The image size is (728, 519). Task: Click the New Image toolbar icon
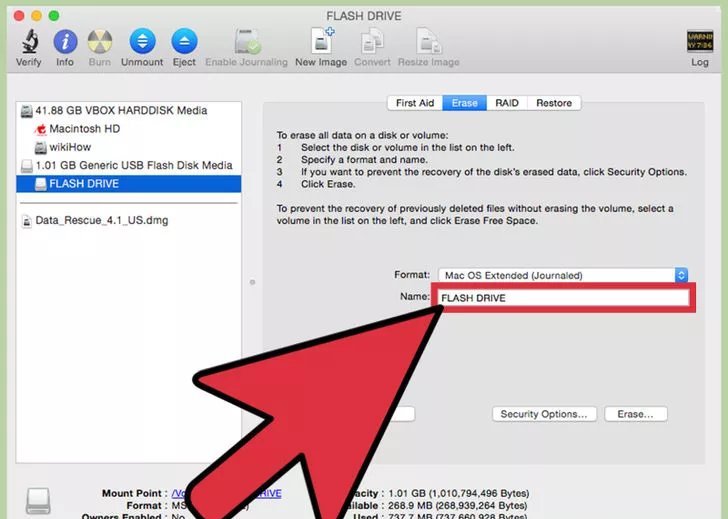[320, 42]
